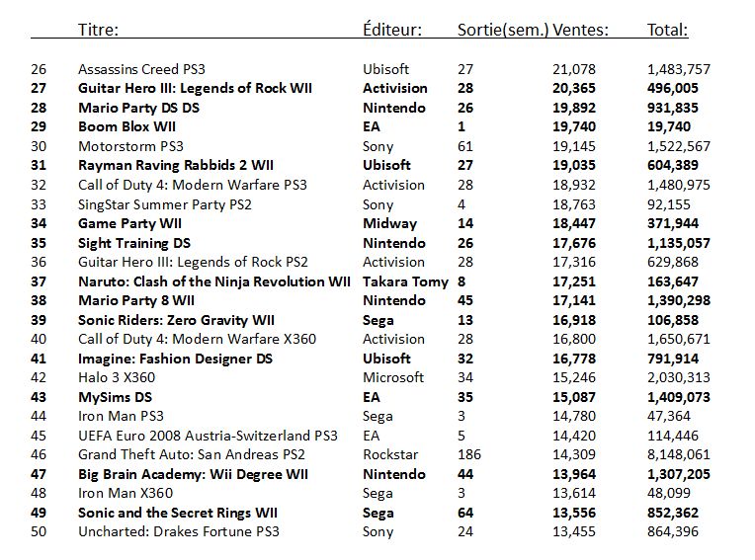Click the 8,148,061 total value
The image size is (755, 560).
coord(679,454)
